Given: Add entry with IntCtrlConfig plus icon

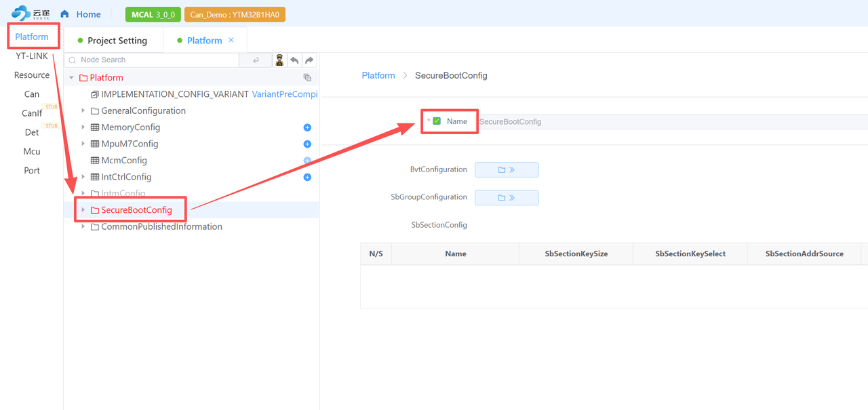Looking at the screenshot, I should coord(307,178).
